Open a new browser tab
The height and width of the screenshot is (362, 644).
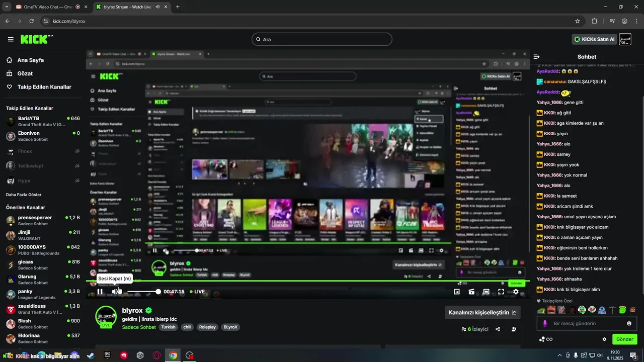click(x=178, y=7)
